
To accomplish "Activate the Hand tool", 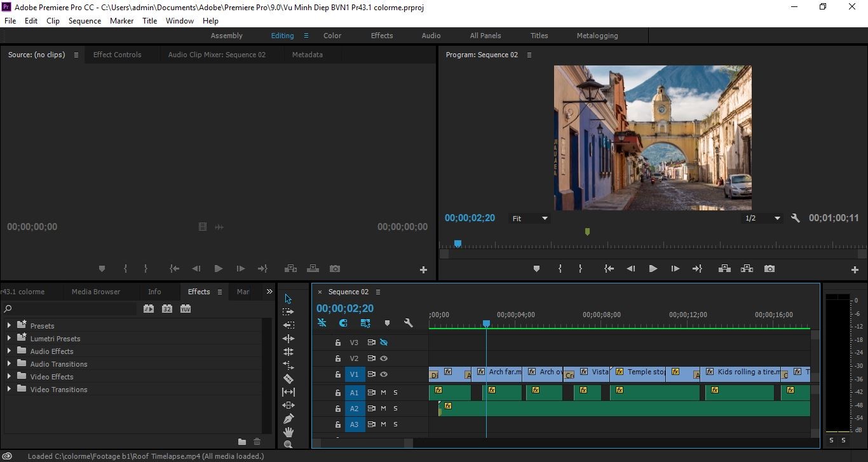I will click(x=288, y=432).
